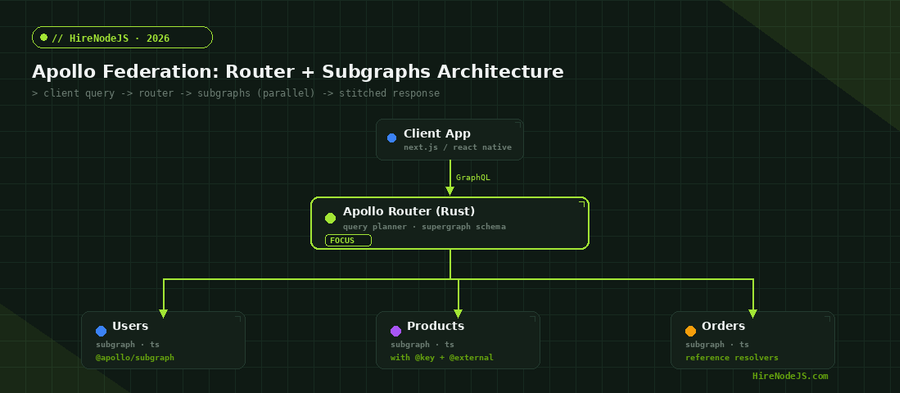The width and height of the screenshot is (900, 393).
Task: Click the blue dot beside Users
Action: pos(101,331)
